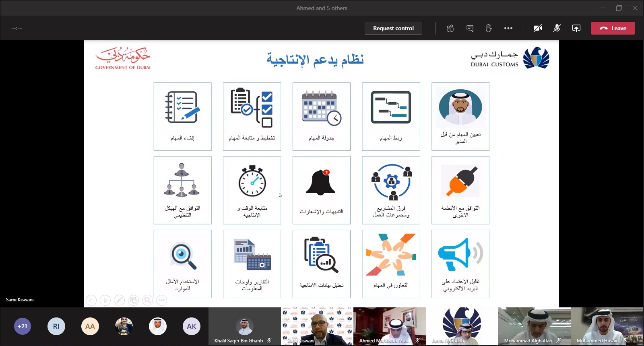Go to next slide arrow
The width and height of the screenshot is (644, 346).
105,300
